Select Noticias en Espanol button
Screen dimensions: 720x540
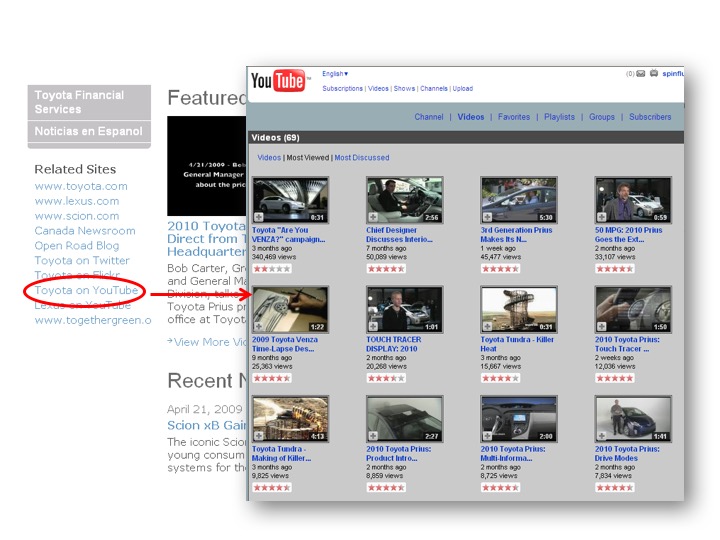89,132
